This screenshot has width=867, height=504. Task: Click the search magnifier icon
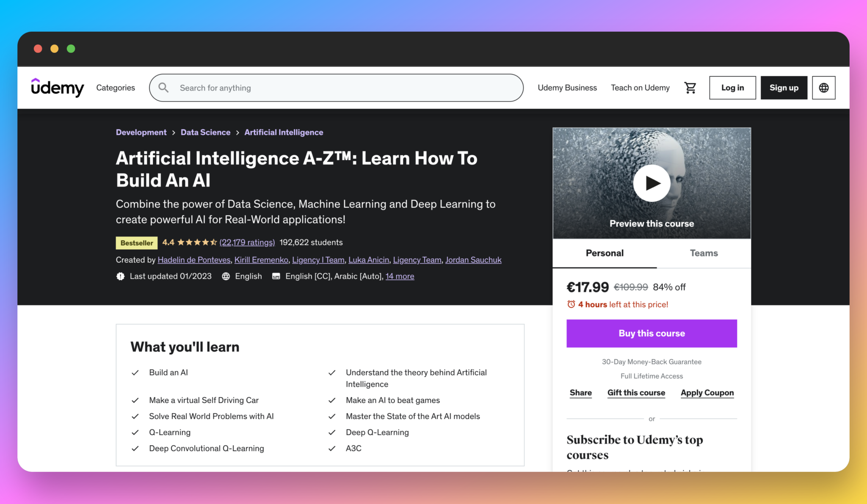coord(163,88)
